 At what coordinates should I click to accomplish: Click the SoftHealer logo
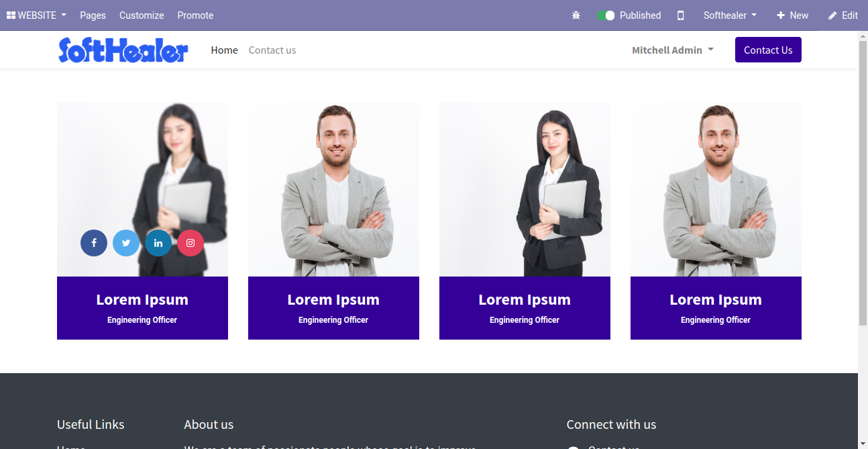[x=123, y=50]
